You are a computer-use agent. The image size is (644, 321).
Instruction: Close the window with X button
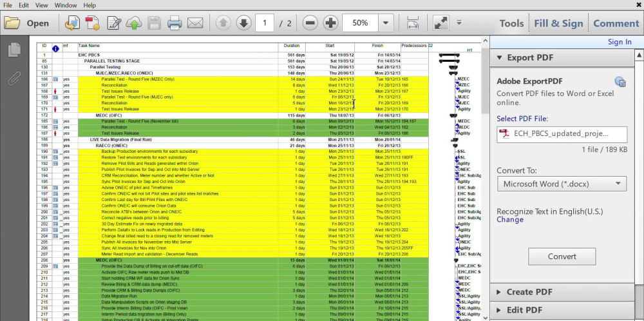638,5
